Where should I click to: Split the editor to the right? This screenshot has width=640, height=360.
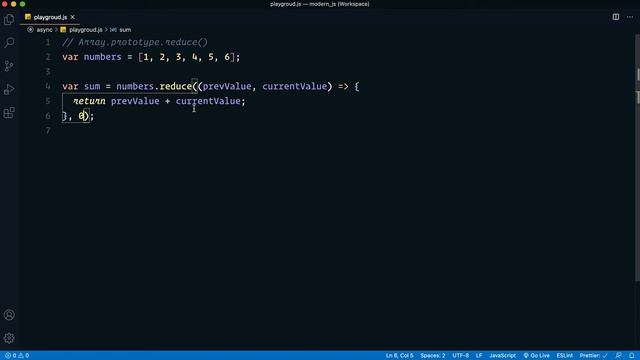click(x=616, y=17)
